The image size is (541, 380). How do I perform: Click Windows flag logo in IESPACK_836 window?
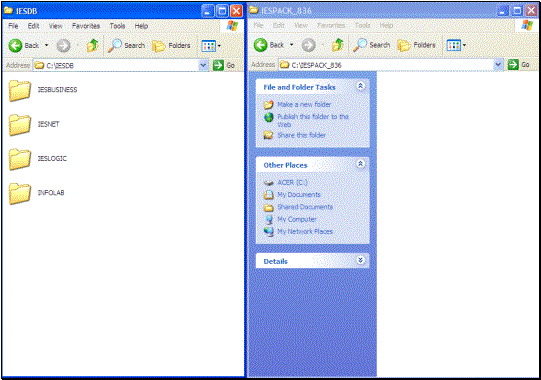click(x=527, y=25)
